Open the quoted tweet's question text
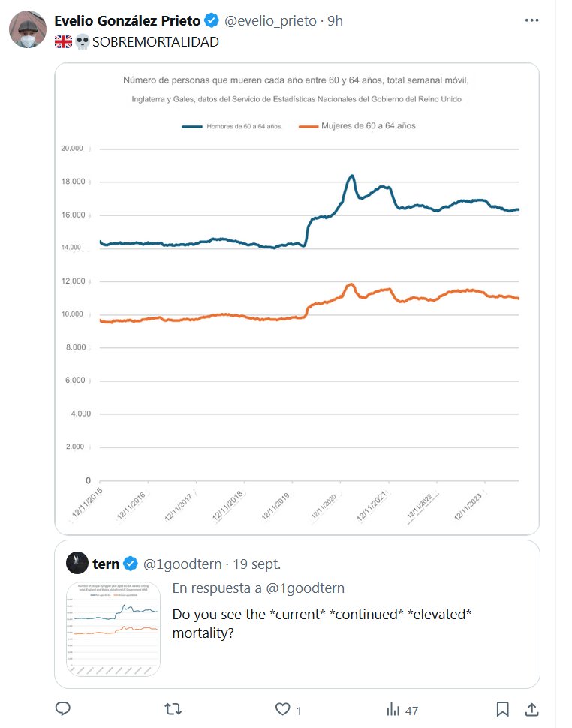Screen dimensions: 572x728 pos(322,624)
